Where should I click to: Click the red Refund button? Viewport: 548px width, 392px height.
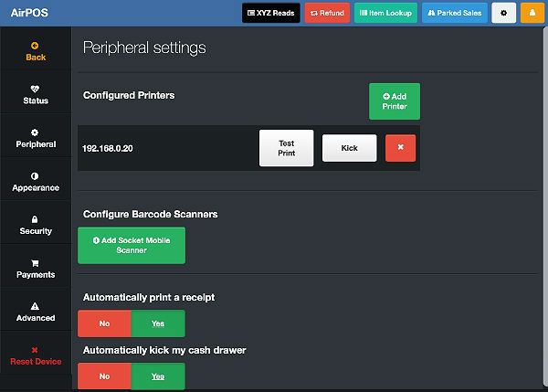point(327,13)
